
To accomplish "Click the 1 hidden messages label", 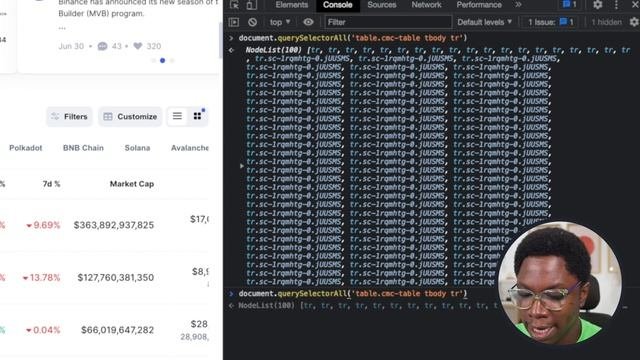I will coord(607,22).
